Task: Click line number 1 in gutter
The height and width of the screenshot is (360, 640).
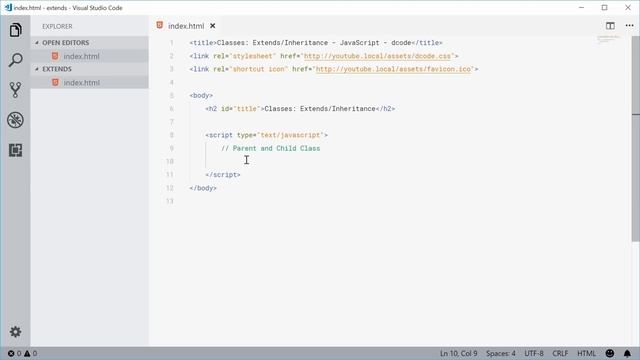Action: 171,42
